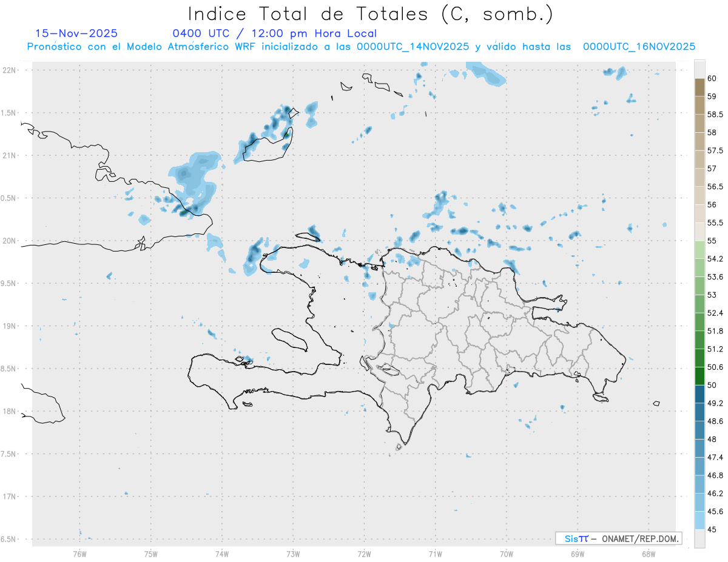Image resolution: width=728 pixels, height=562 pixels.
Task: Click the colorbar value "50"
Action: 712,385
